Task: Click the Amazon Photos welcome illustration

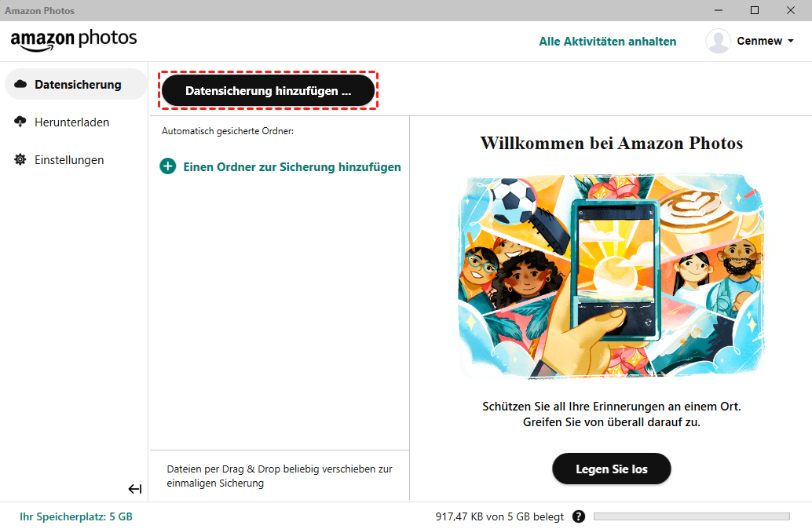Action: 611,276
